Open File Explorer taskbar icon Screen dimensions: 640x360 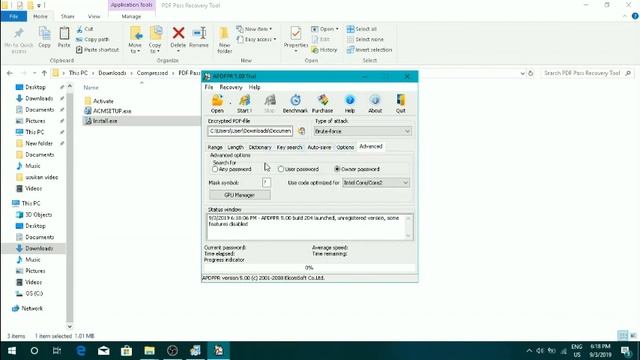point(149,351)
